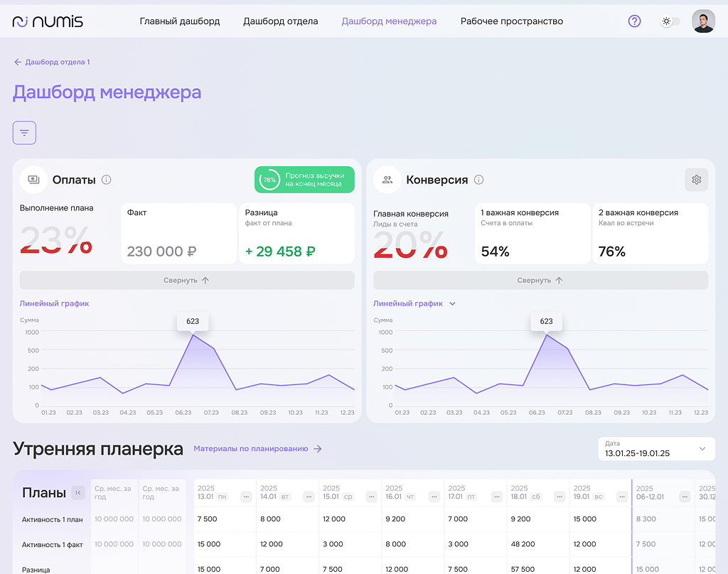
Task: Collapse the Конверсия card with Свернуть
Action: [540, 280]
